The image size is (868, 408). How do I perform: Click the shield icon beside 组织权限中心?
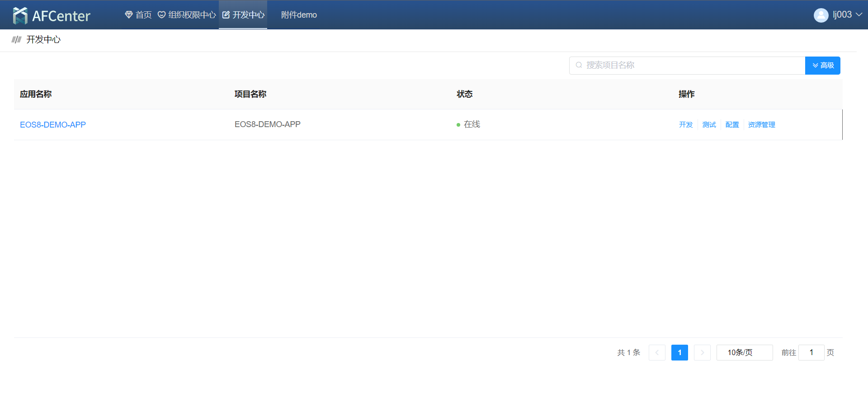point(161,15)
